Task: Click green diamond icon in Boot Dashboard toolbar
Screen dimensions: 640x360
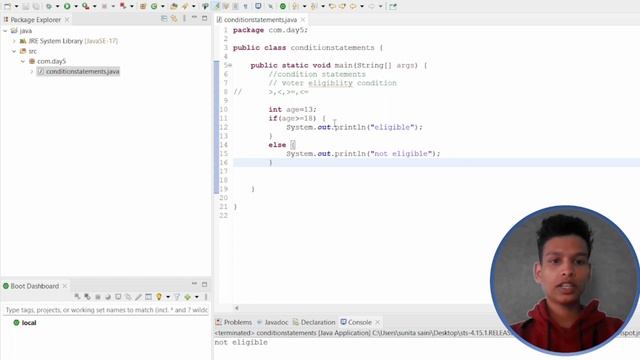Action: tap(188, 297)
